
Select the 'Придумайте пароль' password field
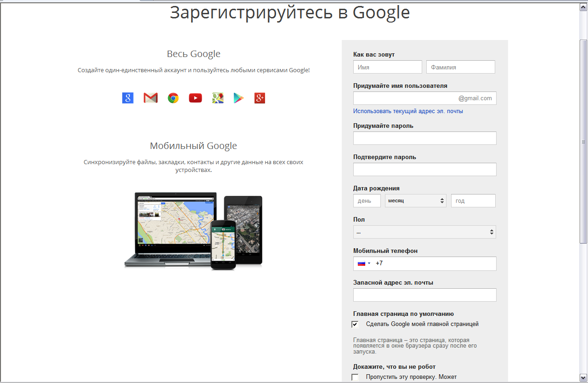(424, 138)
